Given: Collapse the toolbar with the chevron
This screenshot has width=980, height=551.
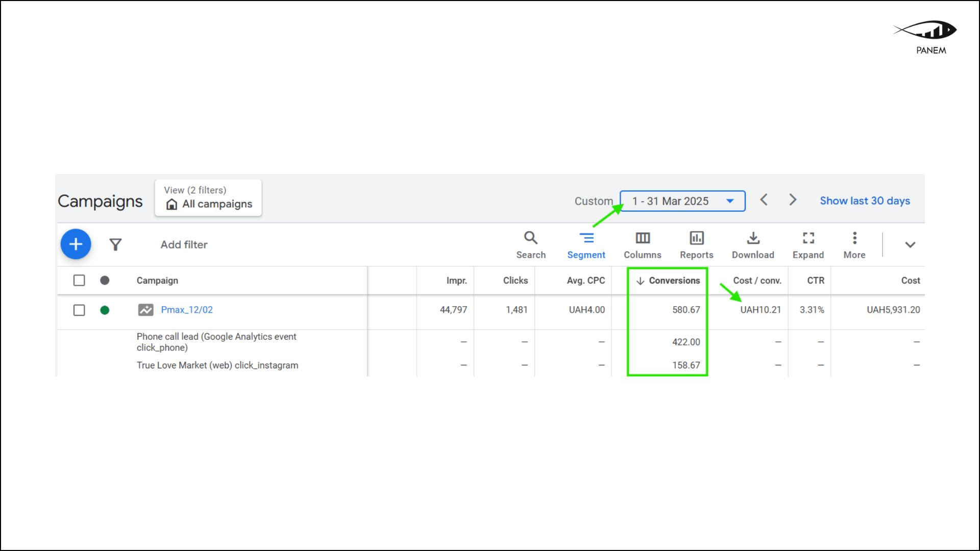Looking at the screenshot, I should click(x=910, y=244).
